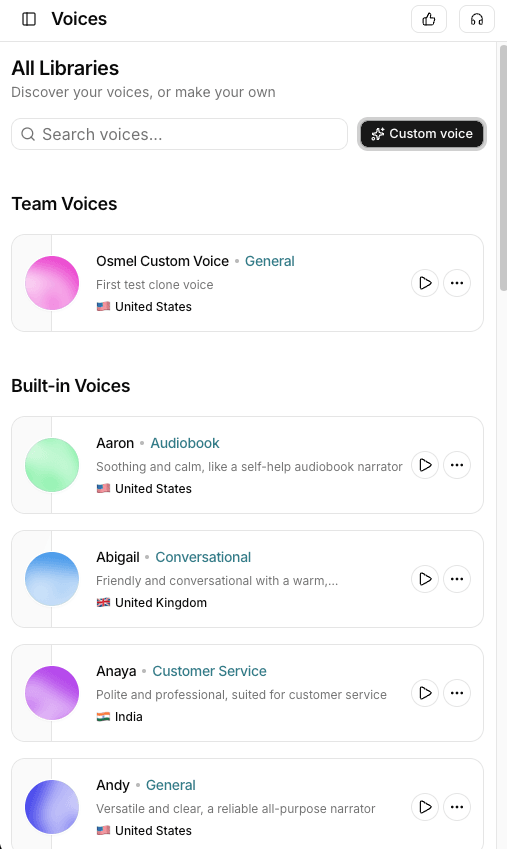Click the Custom voice button
507x849 pixels.
422,134
